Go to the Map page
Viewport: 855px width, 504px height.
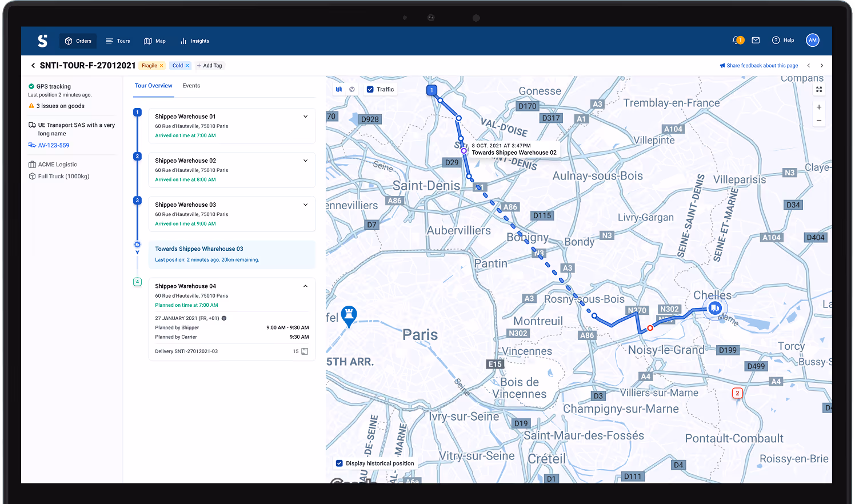tap(155, 41)
